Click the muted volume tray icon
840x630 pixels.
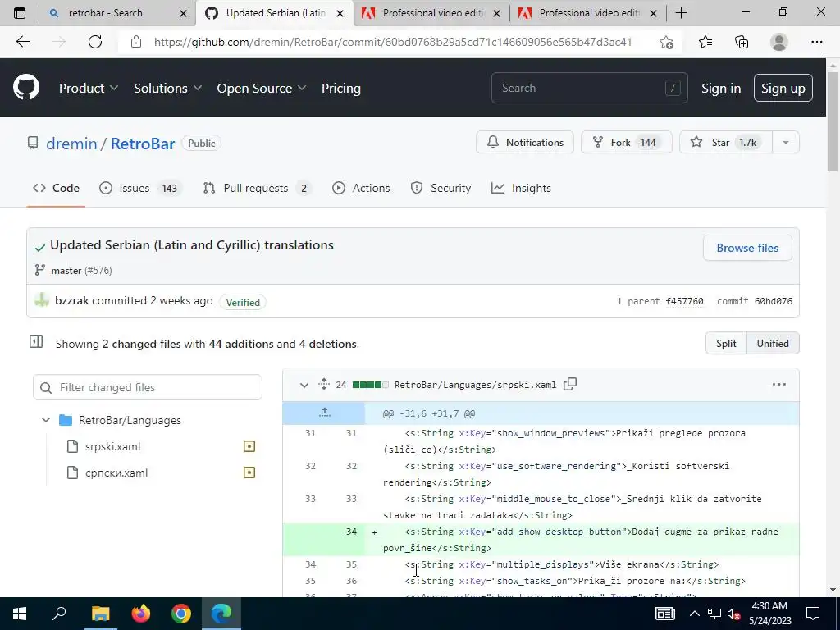pos(733,614)
